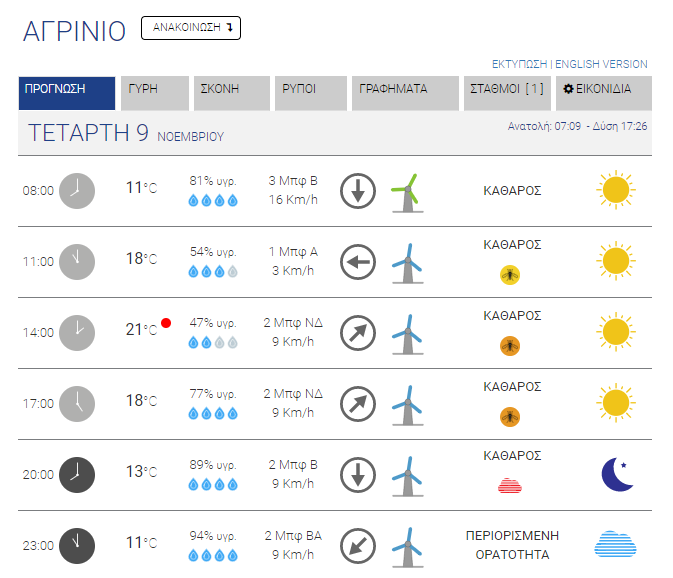Screen dimensions: 673x578
Task: Click the north wind arrow at 08:00
Action: 357,190
